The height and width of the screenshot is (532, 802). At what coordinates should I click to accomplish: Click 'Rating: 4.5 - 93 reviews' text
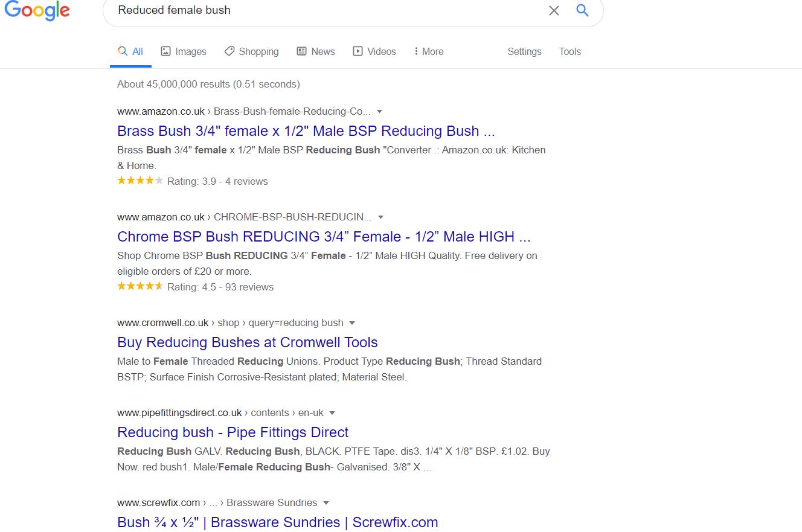coord(220,287)
